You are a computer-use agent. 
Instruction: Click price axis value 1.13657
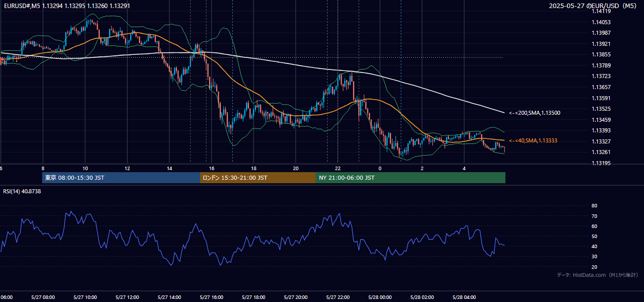pyautogui.click(x=601, y=87)
